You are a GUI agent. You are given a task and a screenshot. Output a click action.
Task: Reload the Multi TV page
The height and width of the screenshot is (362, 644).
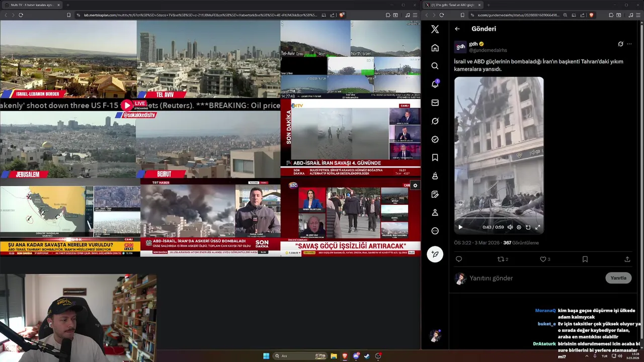[21, 15]
